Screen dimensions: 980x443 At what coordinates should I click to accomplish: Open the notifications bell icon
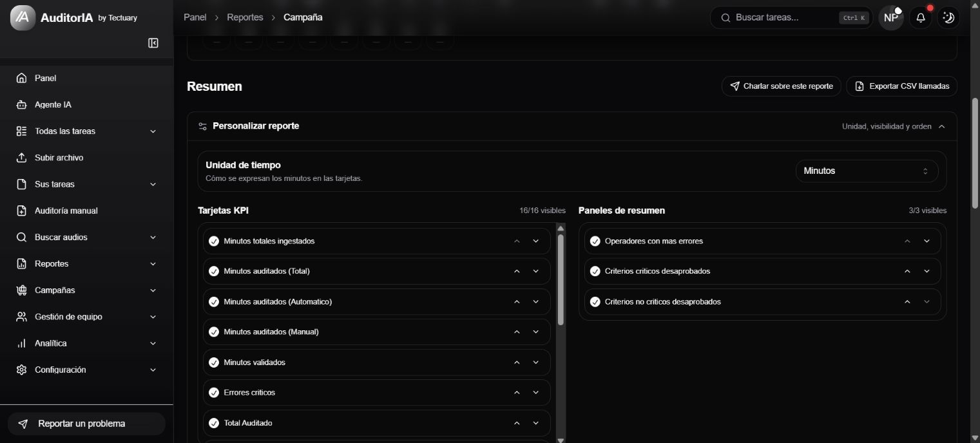coord(921,17)
